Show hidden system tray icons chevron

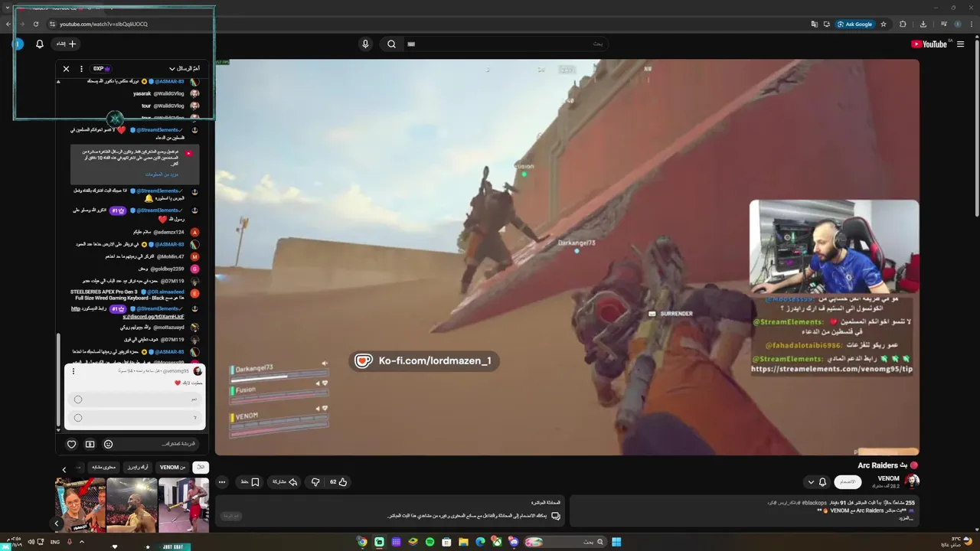[x=82, y=542]
